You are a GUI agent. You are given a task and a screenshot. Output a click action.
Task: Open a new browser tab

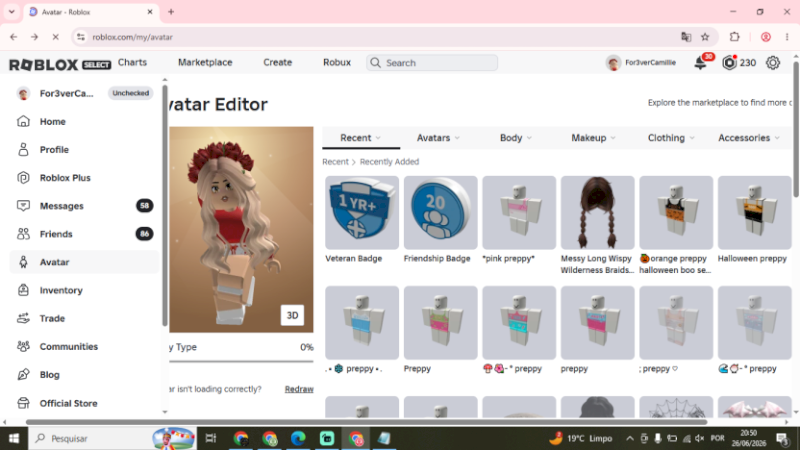pyautogui.click(x=171, y=12)
